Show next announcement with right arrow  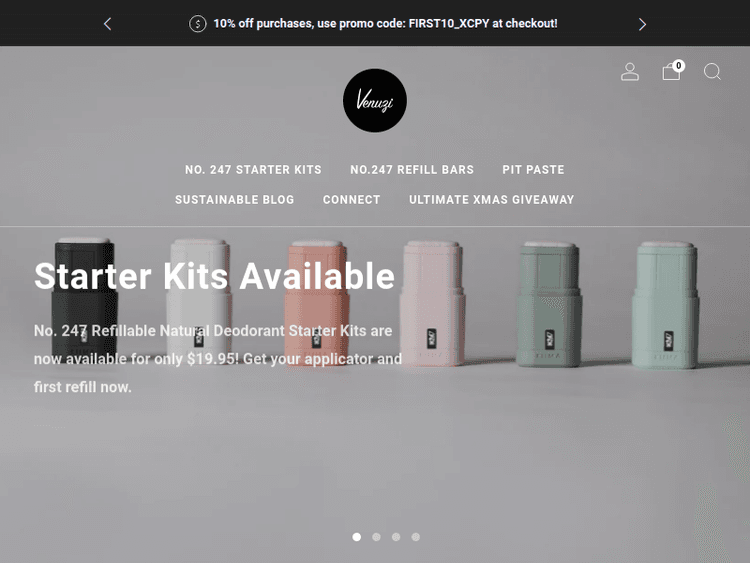[x=642, y=24]
